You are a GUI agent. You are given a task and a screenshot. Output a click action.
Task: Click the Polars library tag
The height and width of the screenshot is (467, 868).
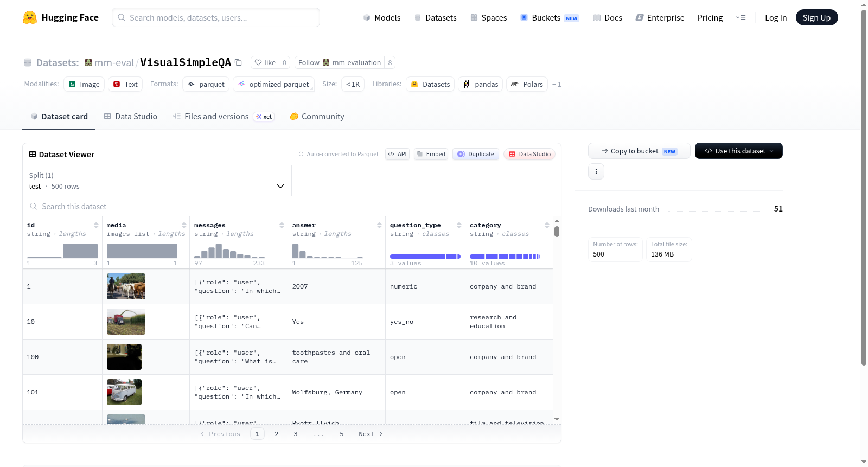(x=527, y=84)
